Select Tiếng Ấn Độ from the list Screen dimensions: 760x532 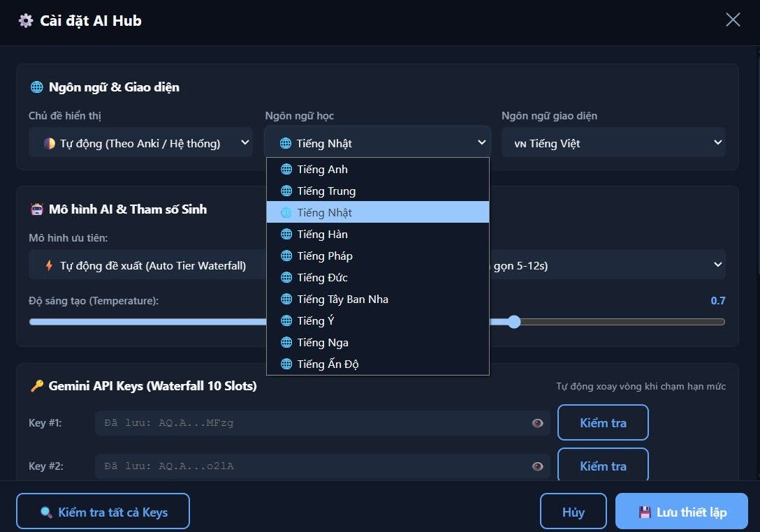(x=378, y=364)
